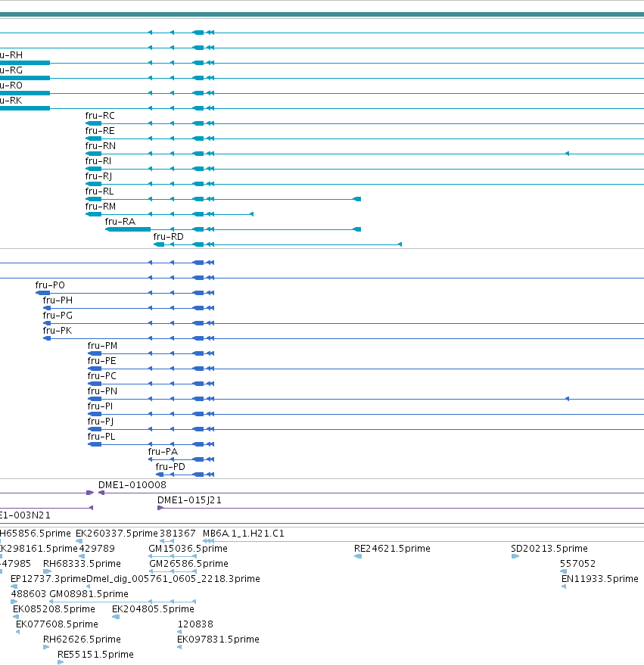Select the fru-PM protein label

click(102, 346)
